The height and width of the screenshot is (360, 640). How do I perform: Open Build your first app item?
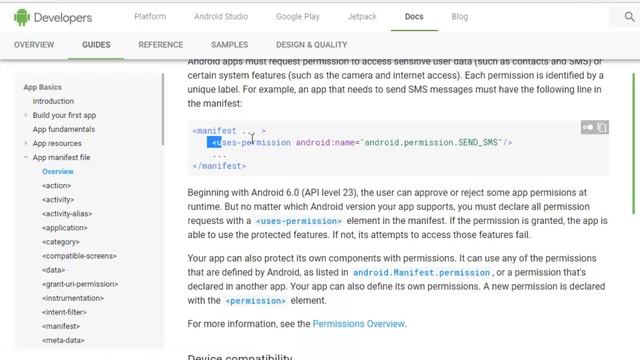coord(64,116)
